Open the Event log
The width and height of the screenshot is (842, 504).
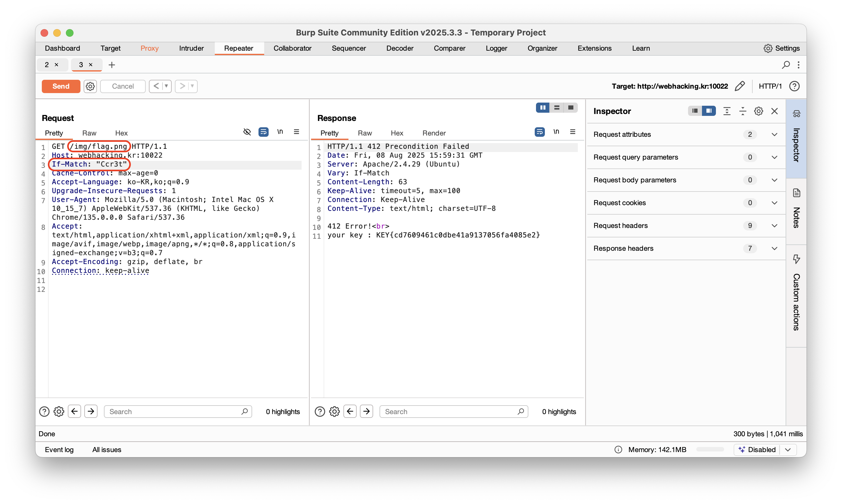(59, 449)
